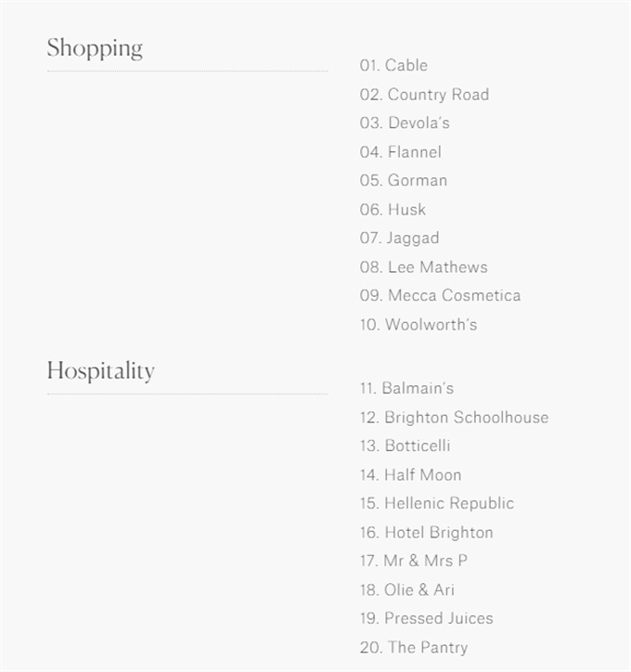Click on 07. Jaggad
The width and height of the screenshot is (631, 672).
(400, 239)
